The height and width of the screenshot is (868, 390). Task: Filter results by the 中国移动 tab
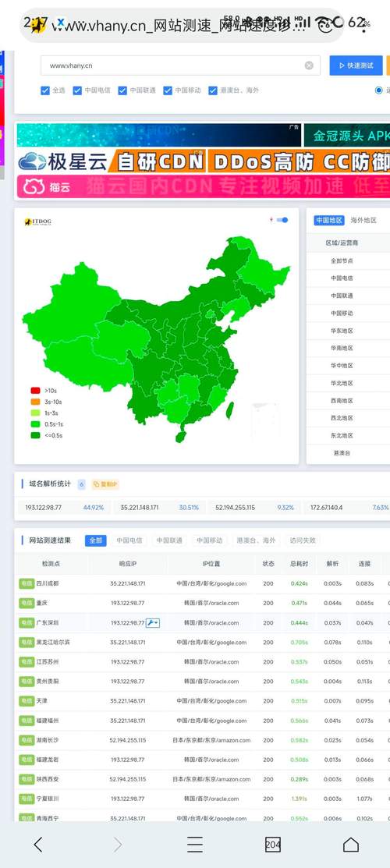pos(209,540)
